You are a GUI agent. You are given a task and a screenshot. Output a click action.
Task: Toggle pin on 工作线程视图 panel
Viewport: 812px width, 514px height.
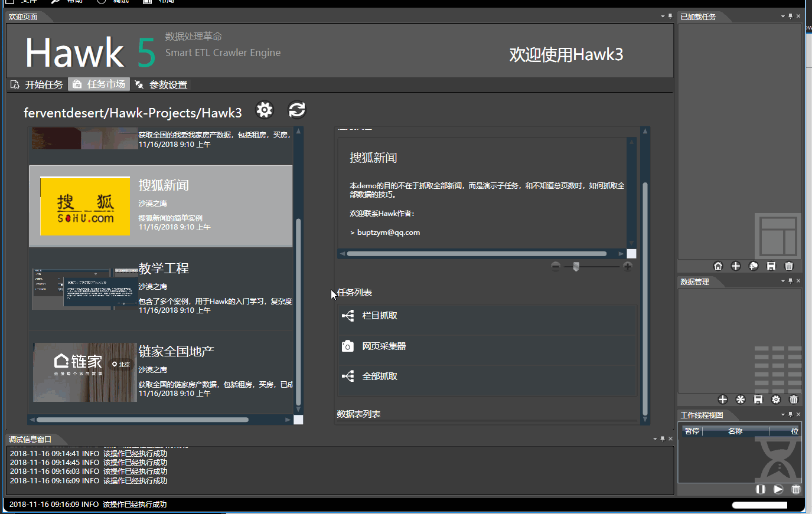(x=791, y=415)
